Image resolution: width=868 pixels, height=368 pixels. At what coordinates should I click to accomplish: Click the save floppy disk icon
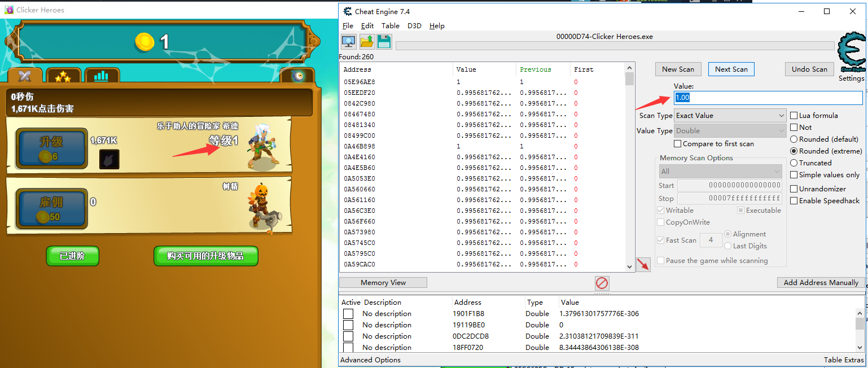(x=384, y=41)
